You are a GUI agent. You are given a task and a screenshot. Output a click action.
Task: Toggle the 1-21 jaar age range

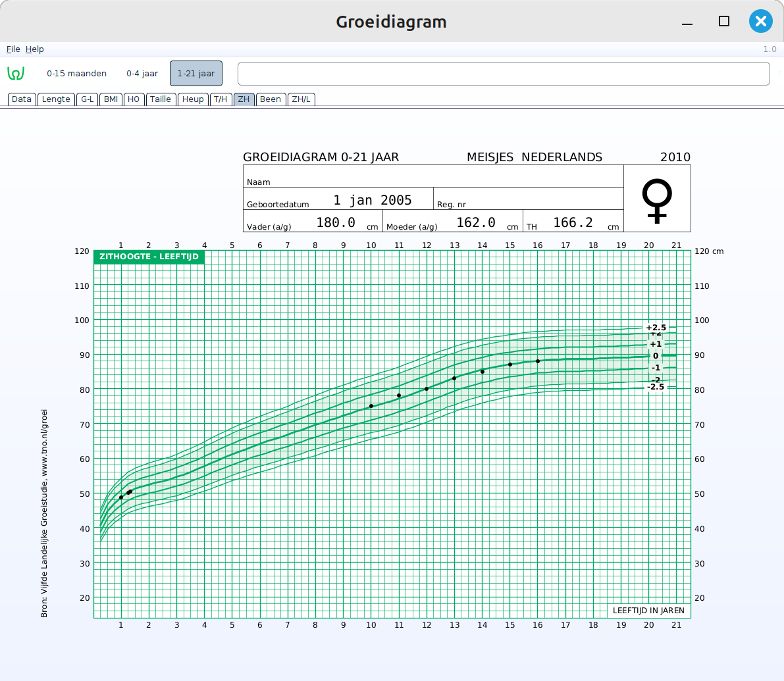click(x=196, y=74)
